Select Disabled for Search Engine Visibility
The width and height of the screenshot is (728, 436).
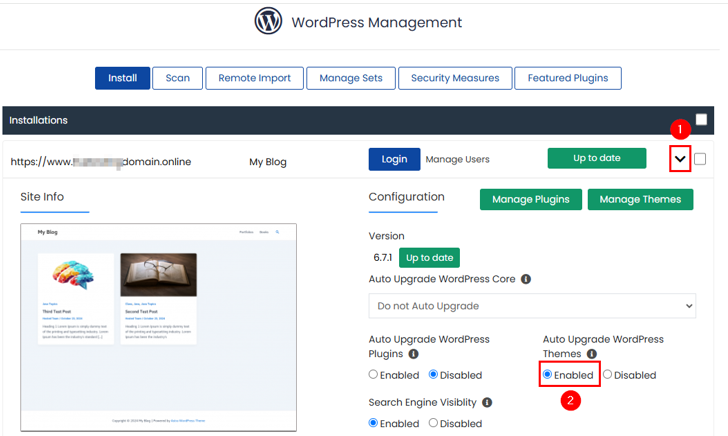pos(433,423)
